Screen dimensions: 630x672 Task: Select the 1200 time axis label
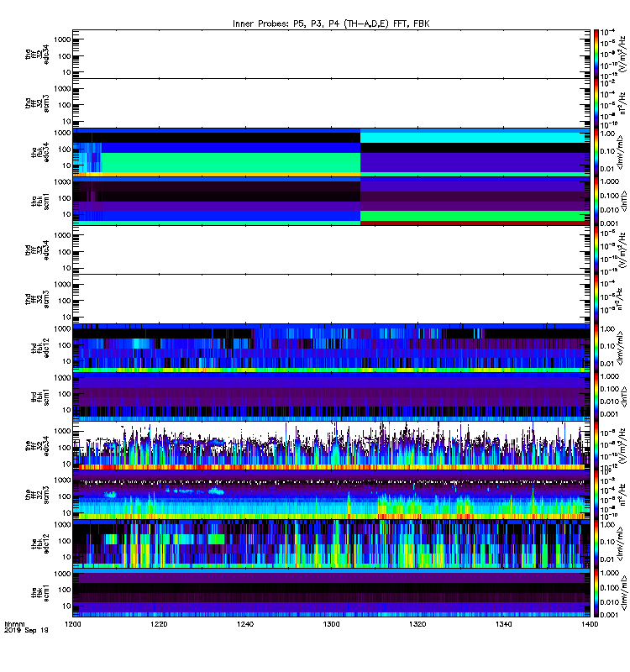pos(72,624)
